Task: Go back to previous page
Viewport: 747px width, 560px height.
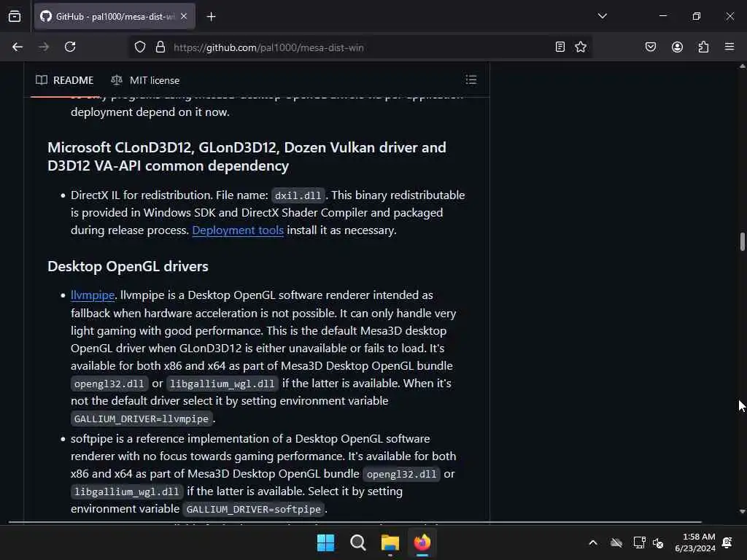Action: point(18,47)
